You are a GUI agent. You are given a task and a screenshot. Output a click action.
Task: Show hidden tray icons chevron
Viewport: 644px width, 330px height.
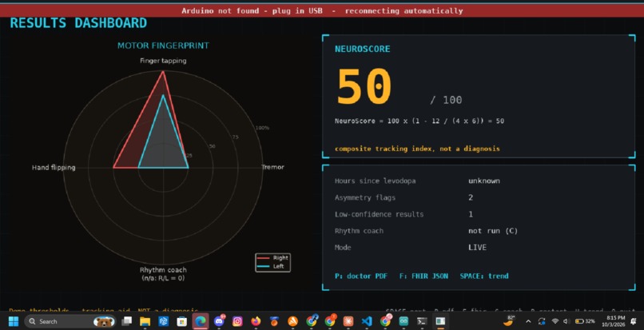click(528, 321)
